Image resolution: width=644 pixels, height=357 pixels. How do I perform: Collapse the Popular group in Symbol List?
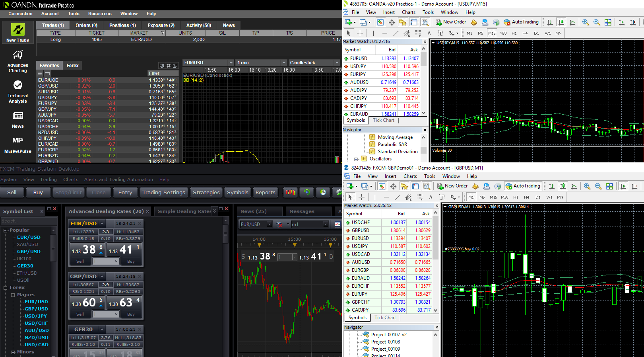point(6,230)
